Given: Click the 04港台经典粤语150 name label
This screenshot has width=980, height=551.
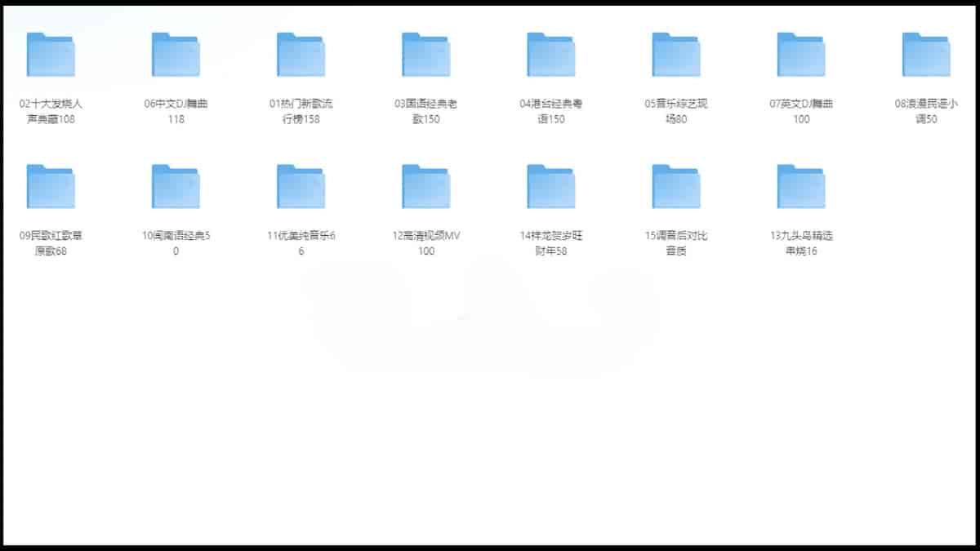Looking at the screenshot, I should tap(550, 111).
